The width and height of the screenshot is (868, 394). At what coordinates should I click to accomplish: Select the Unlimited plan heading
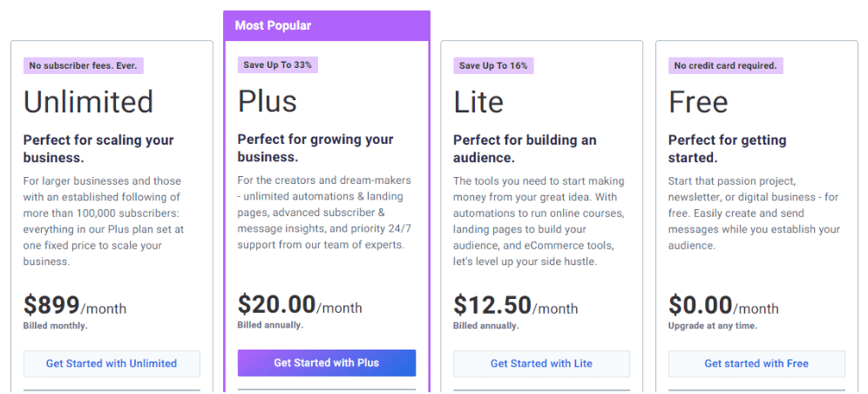pos(89,102)
